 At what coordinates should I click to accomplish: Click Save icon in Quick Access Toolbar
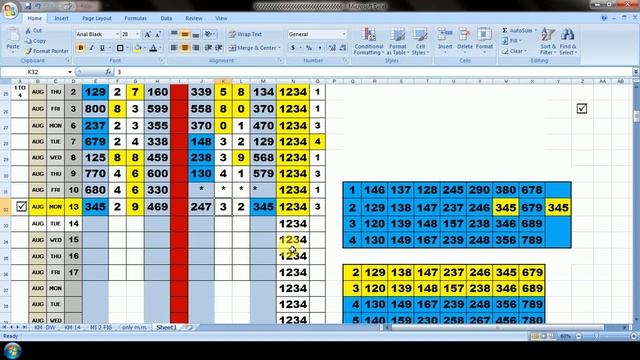(27, 6)
